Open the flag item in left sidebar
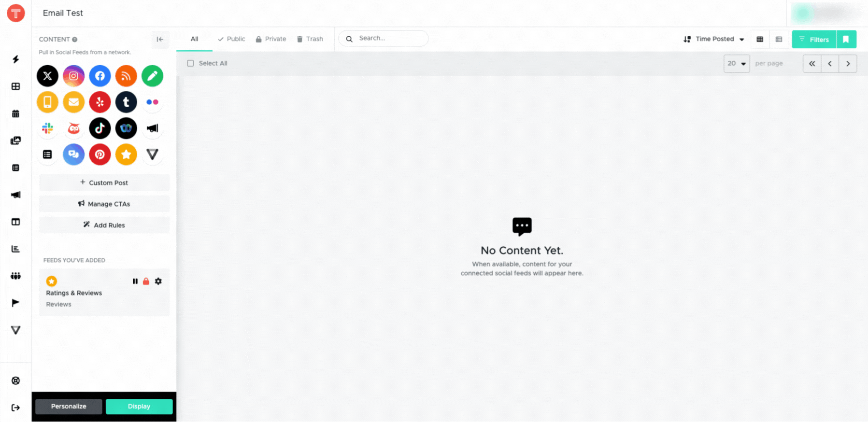868x422 pixels. click(15, 303)
